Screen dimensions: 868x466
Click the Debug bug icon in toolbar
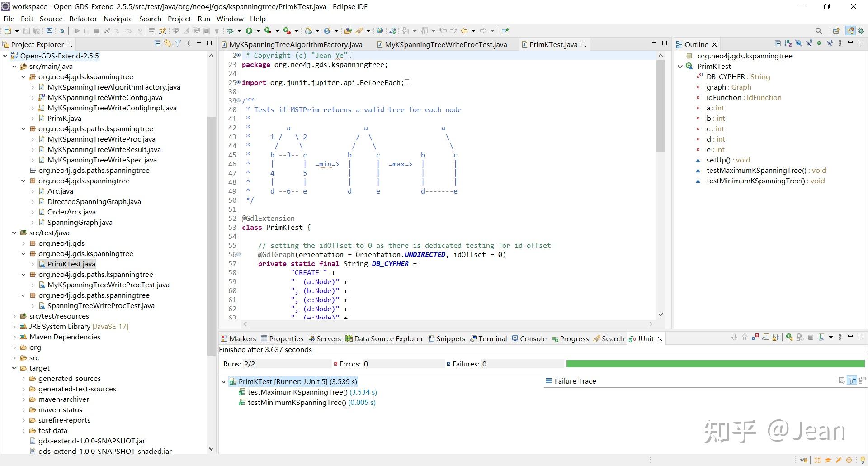point(231,31)
